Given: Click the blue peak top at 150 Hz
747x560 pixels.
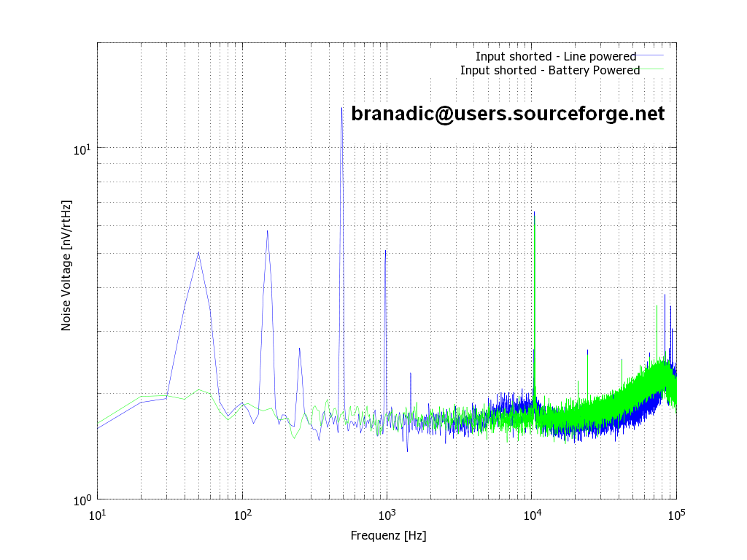Looking at the screenshot, I should click(267, 231).
